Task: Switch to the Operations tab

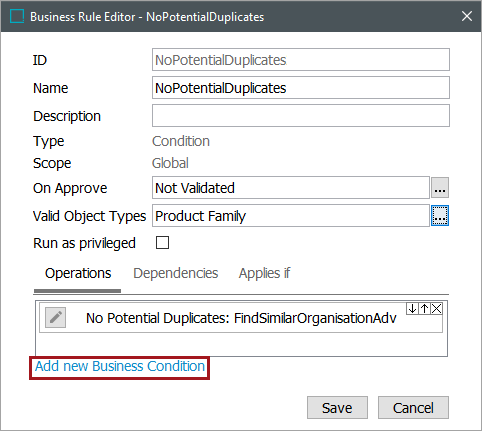Action: pos(78,273)
